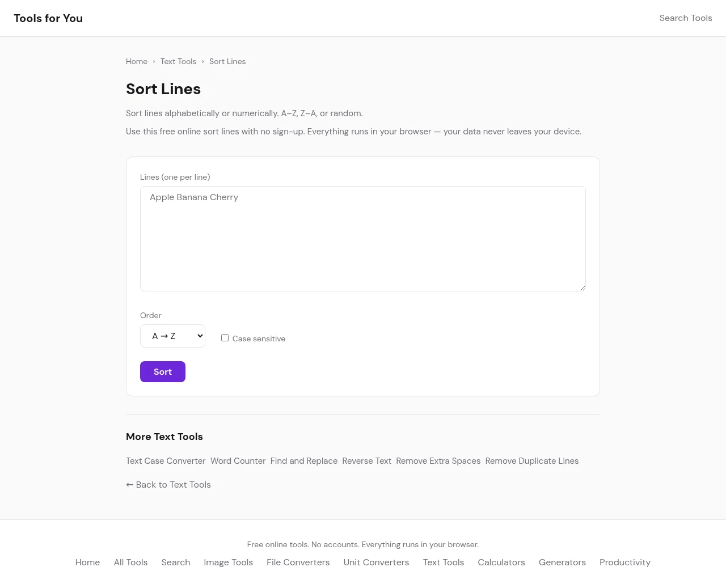726x588 pixels.
Task: Go to Image Tools footer link
Action: (x=228, y=562)
